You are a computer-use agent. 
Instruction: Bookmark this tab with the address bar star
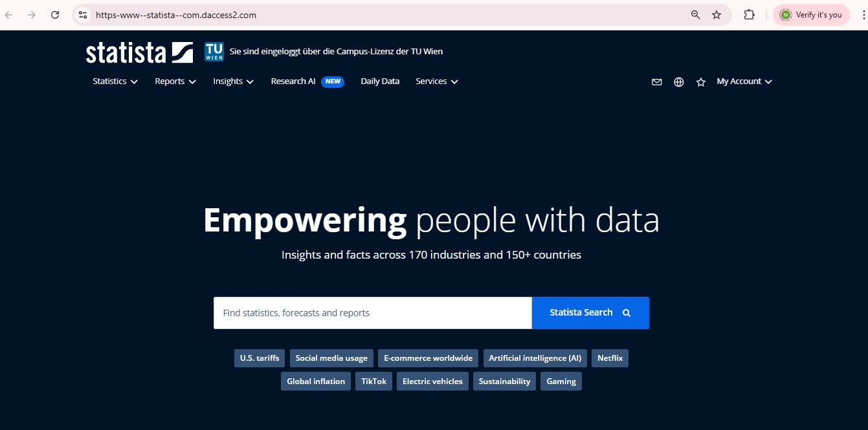[x=717, y=15]
